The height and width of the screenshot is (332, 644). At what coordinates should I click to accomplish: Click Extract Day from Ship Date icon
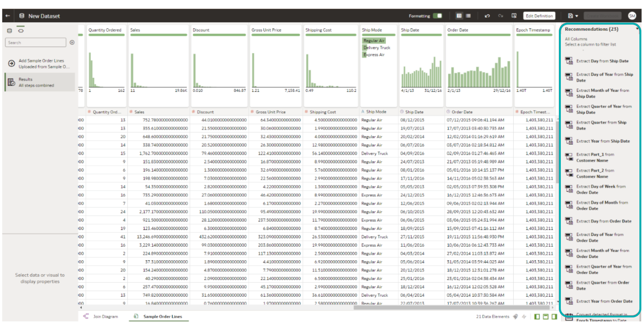tap(569, 61)
